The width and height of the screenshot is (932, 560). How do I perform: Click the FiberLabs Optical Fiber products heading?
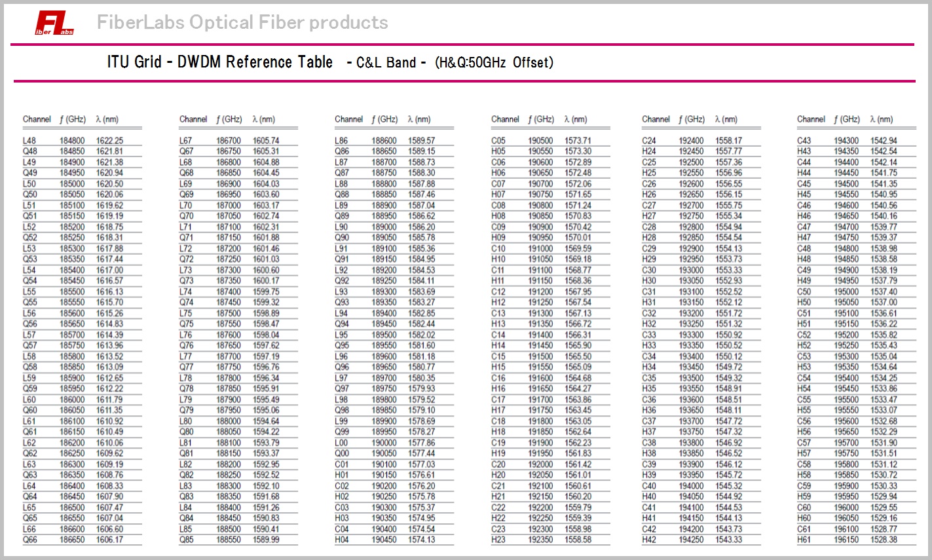pos(242,22)
